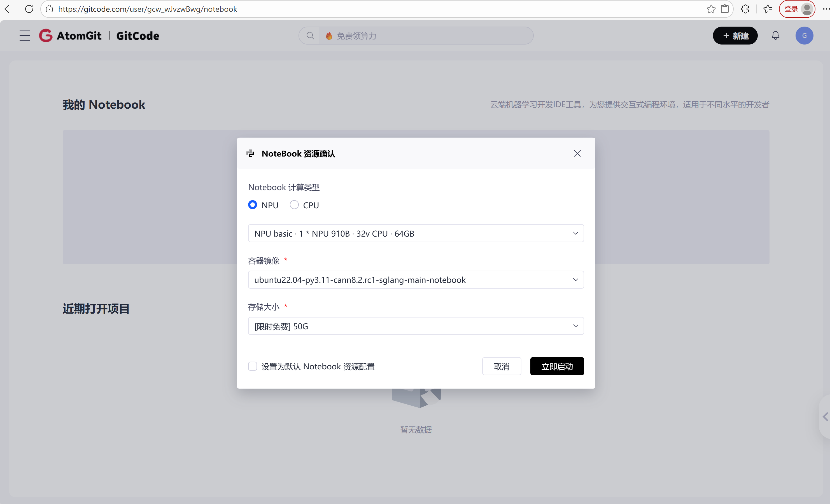830x504 pixels.
Task: Cancel the dialog with 取消
Action: pos(501,366)
